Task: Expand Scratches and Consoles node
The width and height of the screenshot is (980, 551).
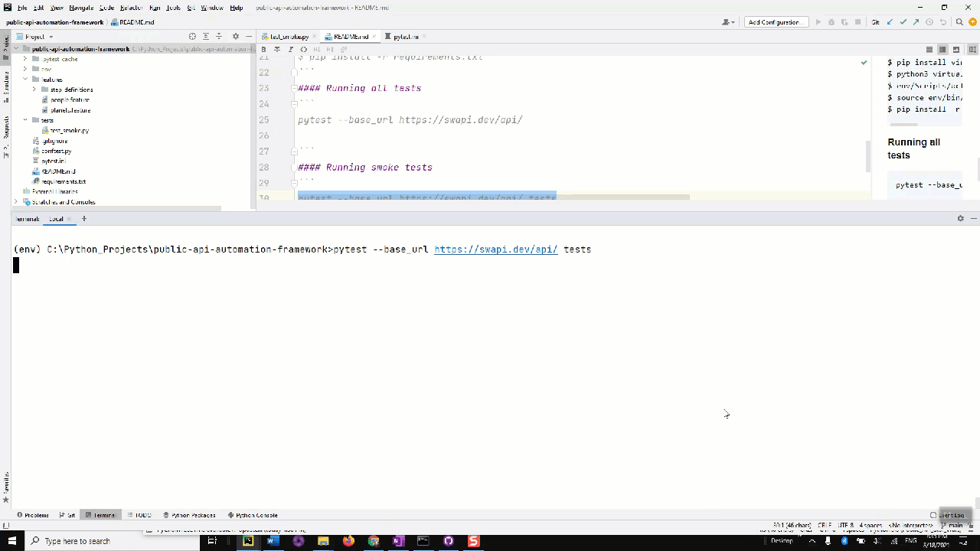Action: tap(16, 202)
